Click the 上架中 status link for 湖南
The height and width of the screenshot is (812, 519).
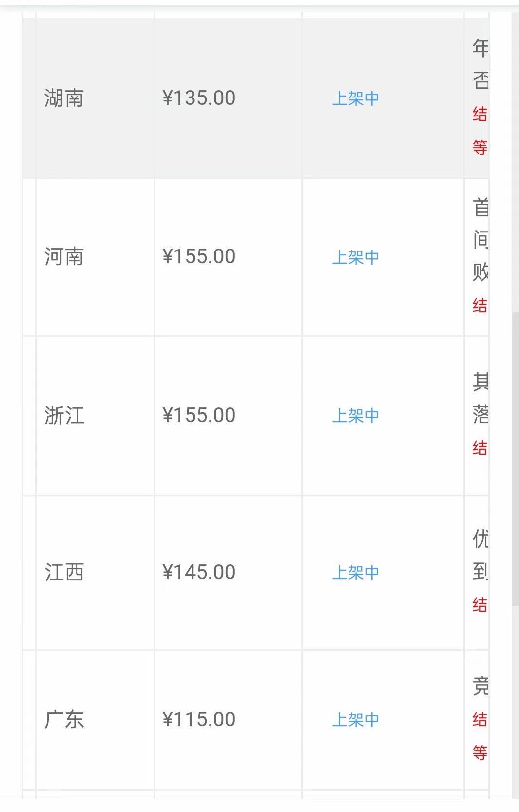tap(355, 98)
